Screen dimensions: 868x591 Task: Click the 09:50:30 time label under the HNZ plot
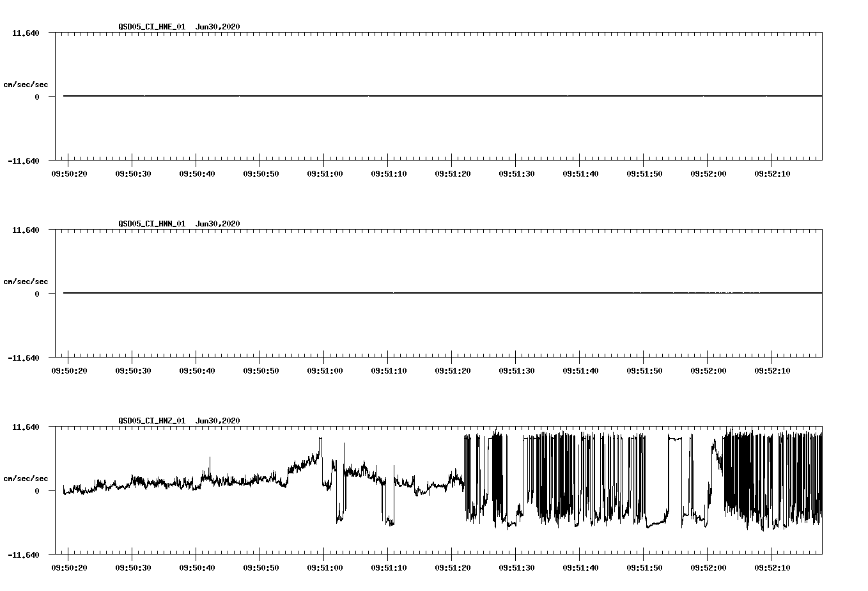click(x=133, y=568)
